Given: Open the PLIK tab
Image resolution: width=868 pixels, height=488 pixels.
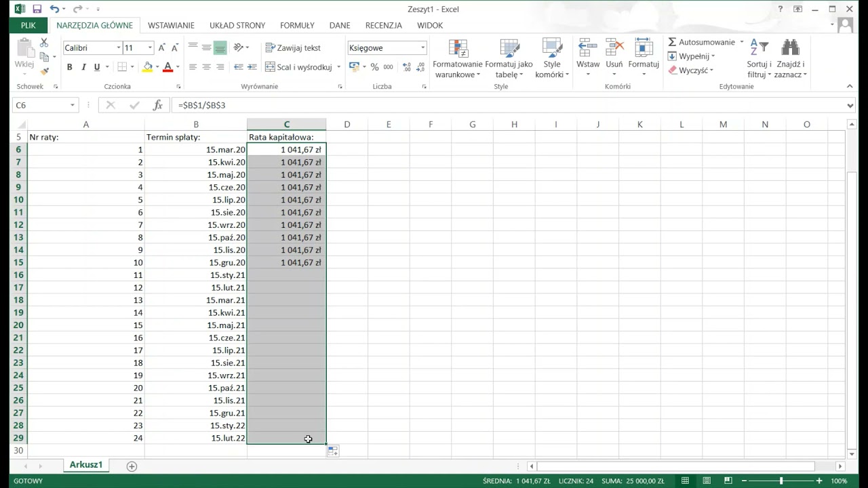Looking at the screenshot, I should point(28,25).
